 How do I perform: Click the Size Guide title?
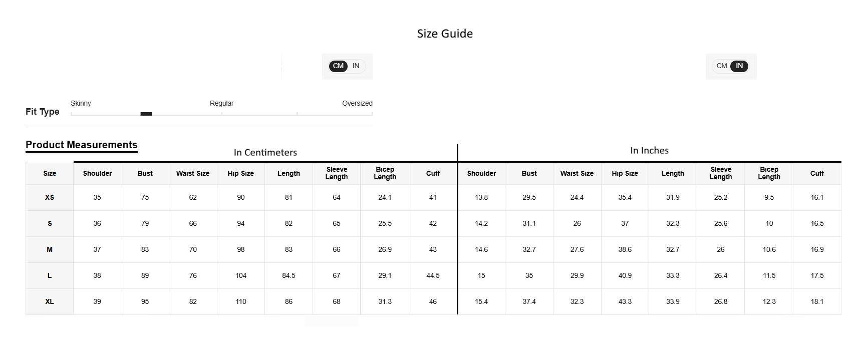445,34
